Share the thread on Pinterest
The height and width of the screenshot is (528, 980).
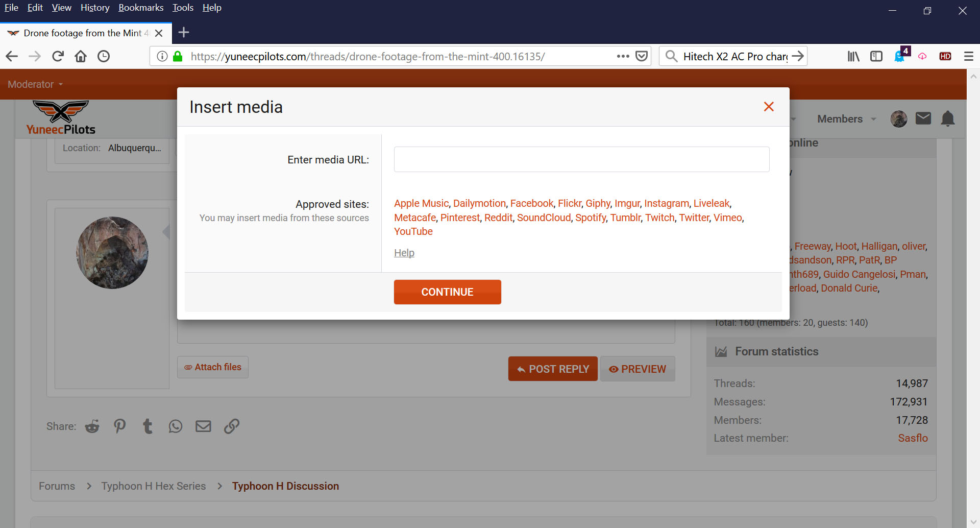pyautogui.click(x=120, y=426)
